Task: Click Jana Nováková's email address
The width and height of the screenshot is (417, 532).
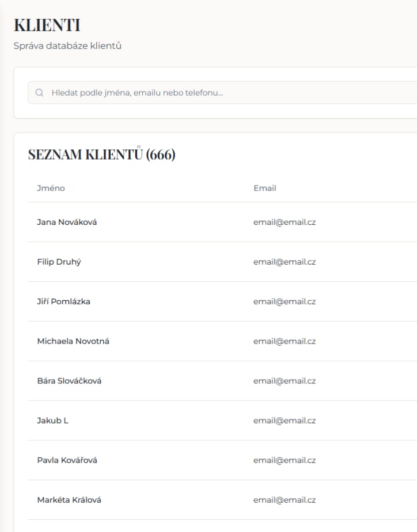Action: coord(285,222)
